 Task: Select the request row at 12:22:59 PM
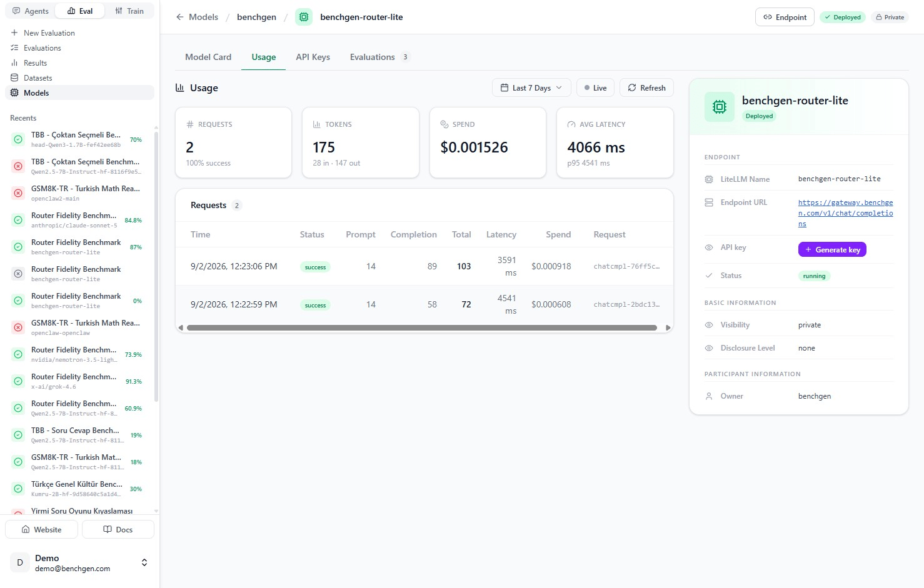pos(424,304)
